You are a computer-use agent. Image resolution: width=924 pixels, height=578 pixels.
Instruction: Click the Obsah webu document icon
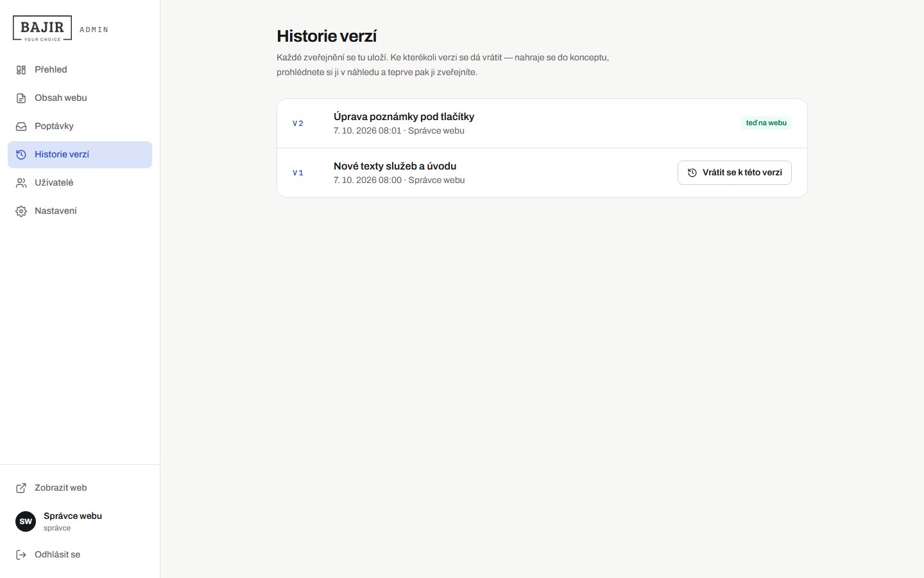click(21, 98)
